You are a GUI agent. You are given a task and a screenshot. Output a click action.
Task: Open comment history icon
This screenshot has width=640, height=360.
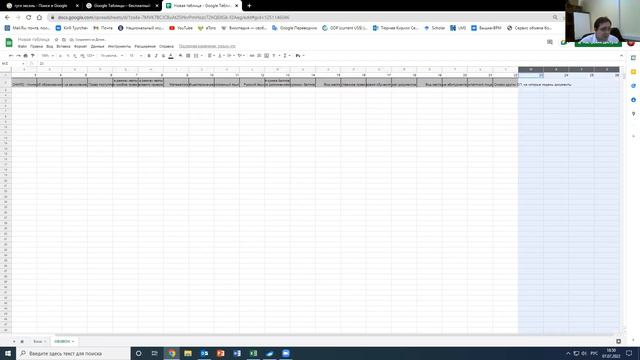550,42
